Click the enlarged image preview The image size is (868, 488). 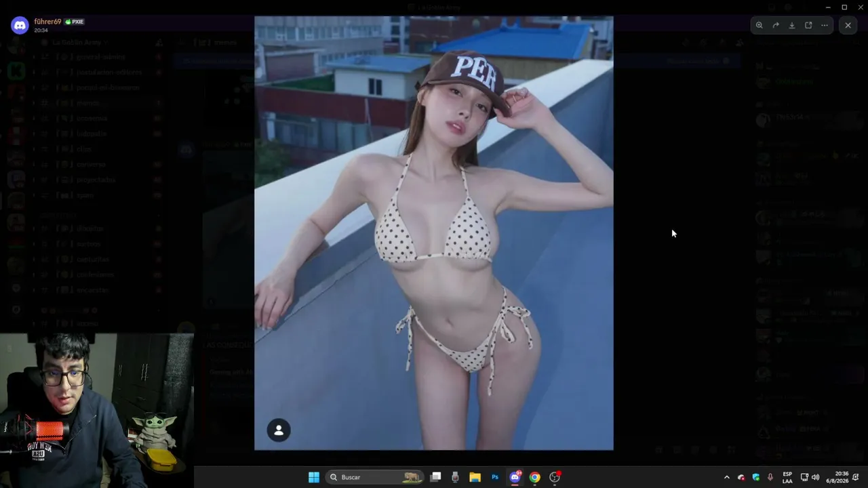(434, 232)
